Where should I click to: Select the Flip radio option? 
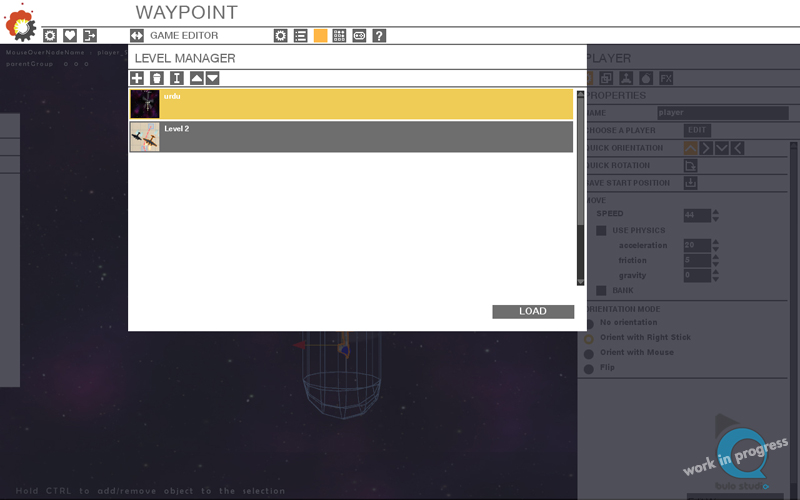[589, 368]
